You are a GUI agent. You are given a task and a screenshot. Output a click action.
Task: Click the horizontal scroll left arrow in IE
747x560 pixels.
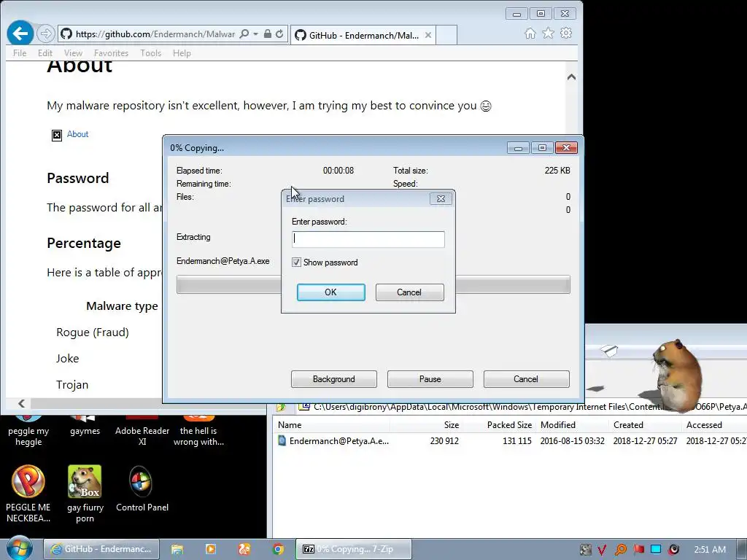tap(21, 403)
